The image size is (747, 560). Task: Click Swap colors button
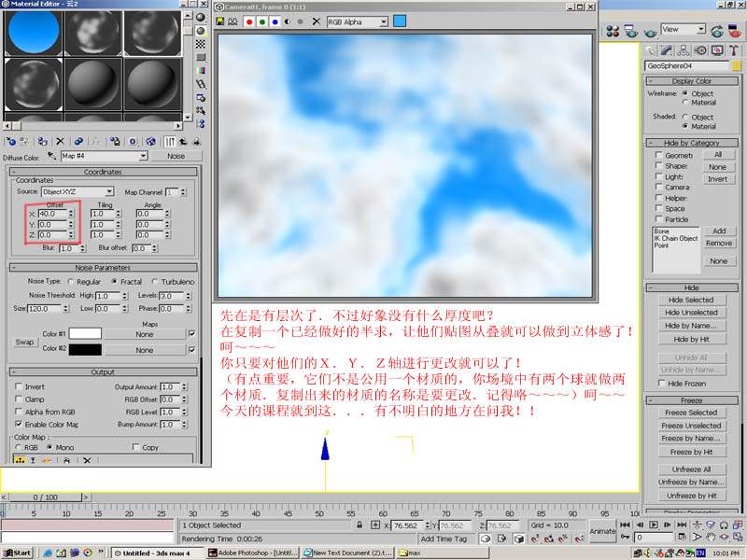pos(24,342)
